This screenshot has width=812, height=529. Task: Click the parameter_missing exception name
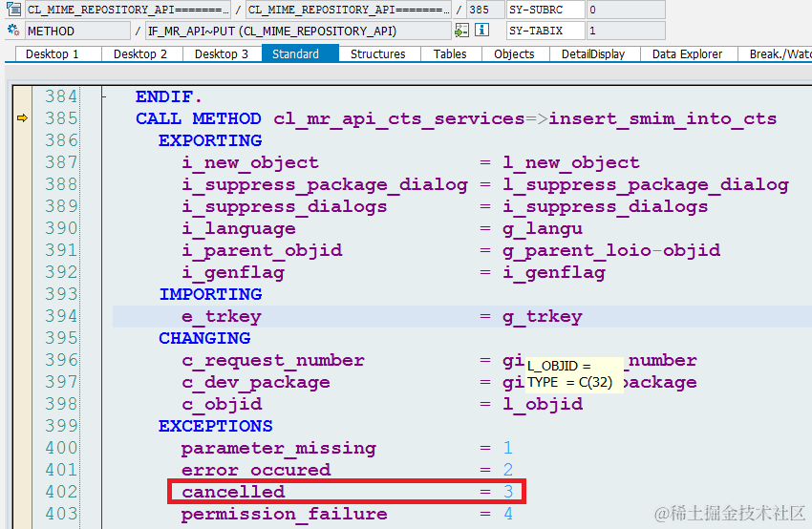279,448
